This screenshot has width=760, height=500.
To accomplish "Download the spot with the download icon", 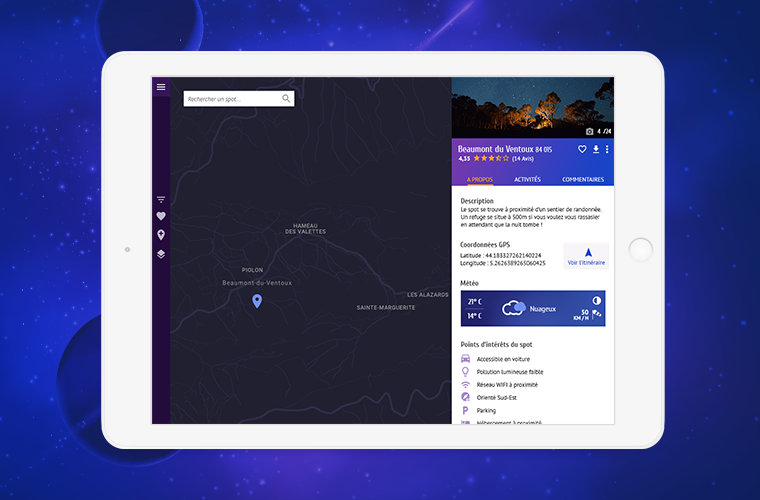I will (x=596, y=149).
